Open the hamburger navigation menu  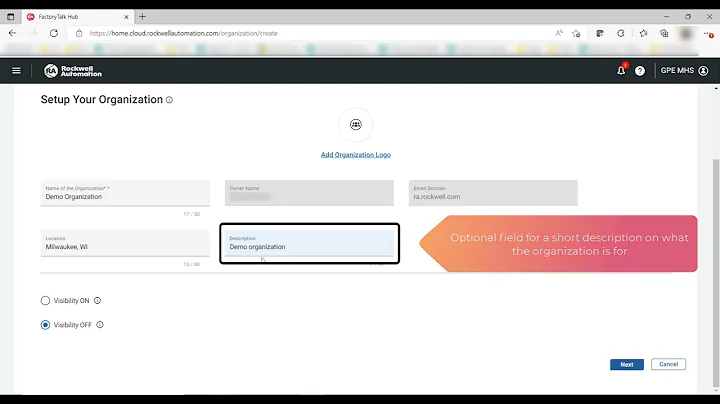tap(16, 71)
